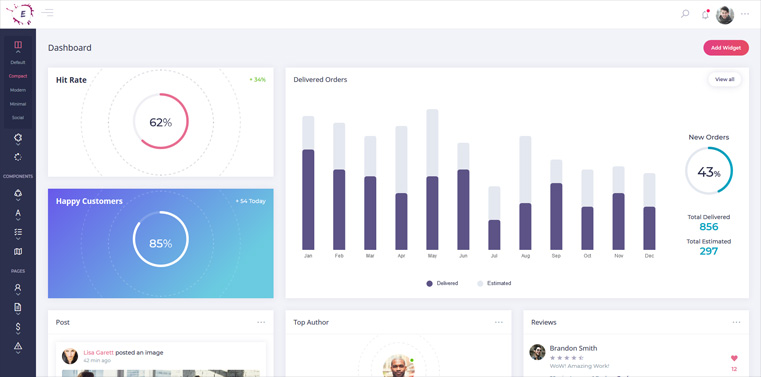Open the dollar sign pricing sidebar icon
761x377 pixels.
18,327
